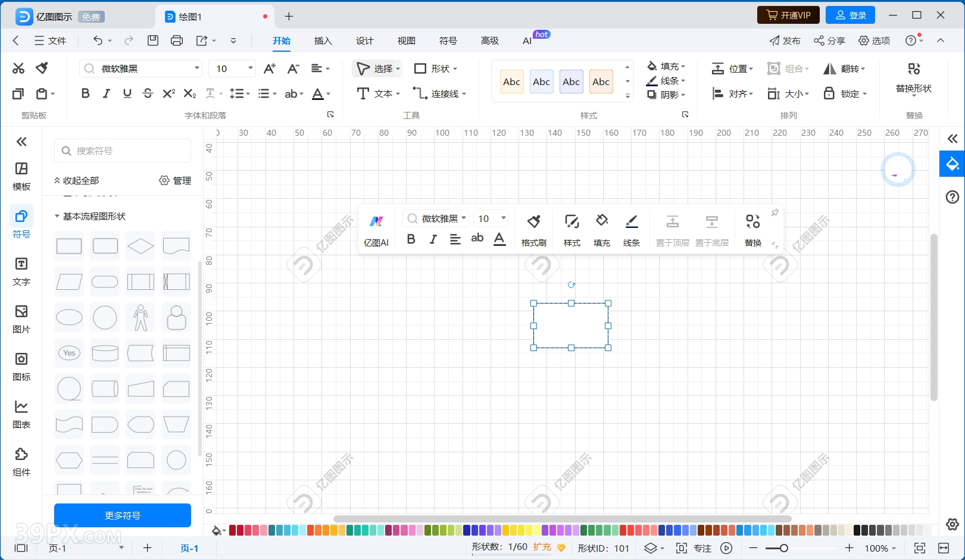Click 收起全部 collapse all link

pos(77,180)
